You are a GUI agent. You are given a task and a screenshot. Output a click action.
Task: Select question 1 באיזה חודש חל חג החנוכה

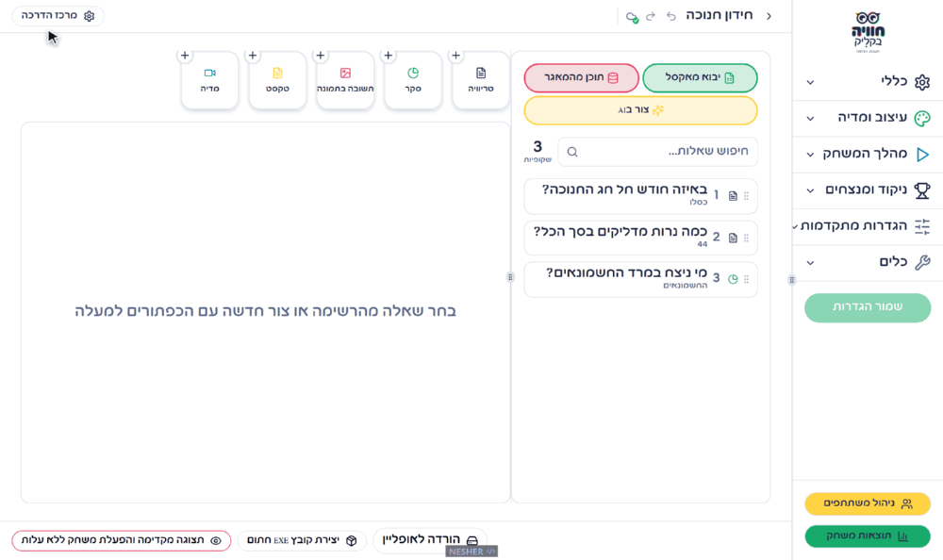[x=640, y=195]
